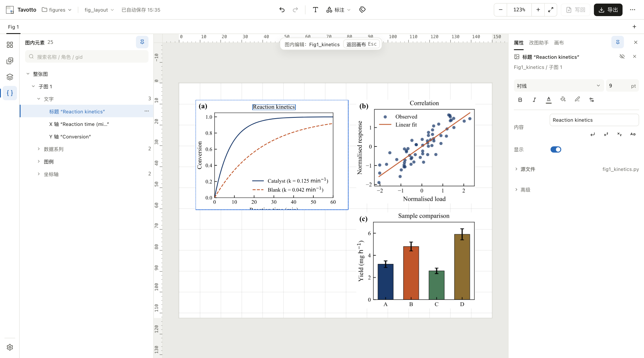Select Y 轴 Conversion tree item
644x358 pixels.
pyautogui.click(x=86, y=137)
